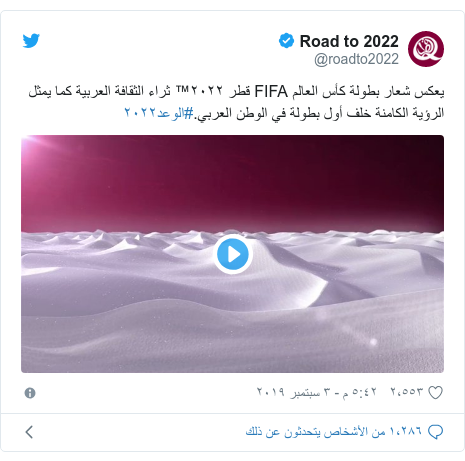Expand conversation with the chevron arrow
The image size is (465, 461).
click(29, 432)
